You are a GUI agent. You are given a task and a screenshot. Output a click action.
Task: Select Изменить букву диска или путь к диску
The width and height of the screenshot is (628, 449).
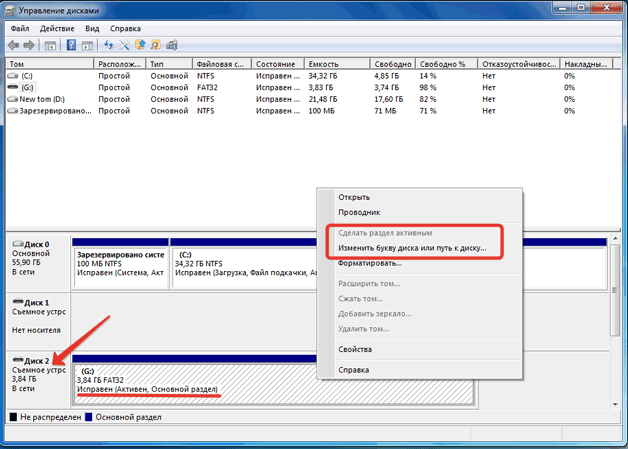pos(411,247)
